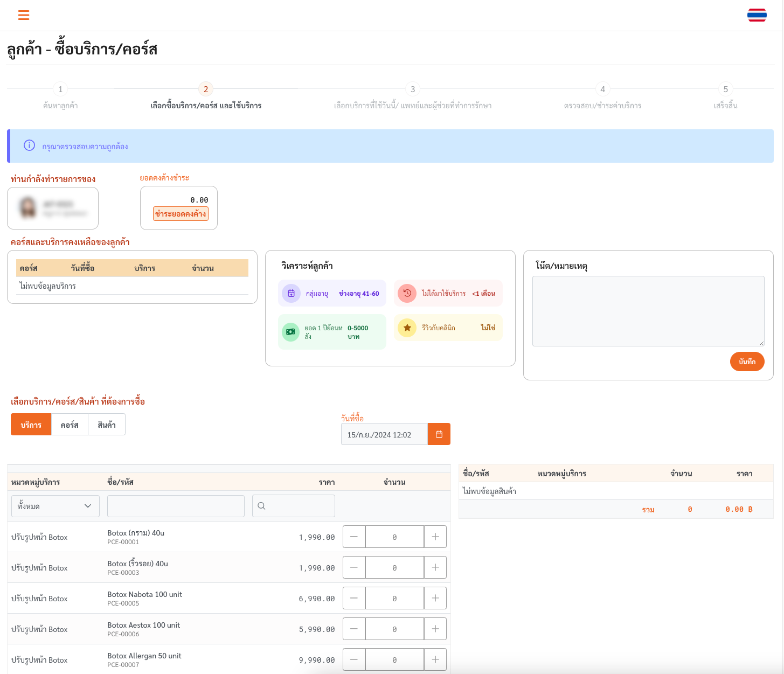Viewport: 784px width, 674px height.
Task: Click the search magnifying glass icon
Action: [x=262, y=506]
